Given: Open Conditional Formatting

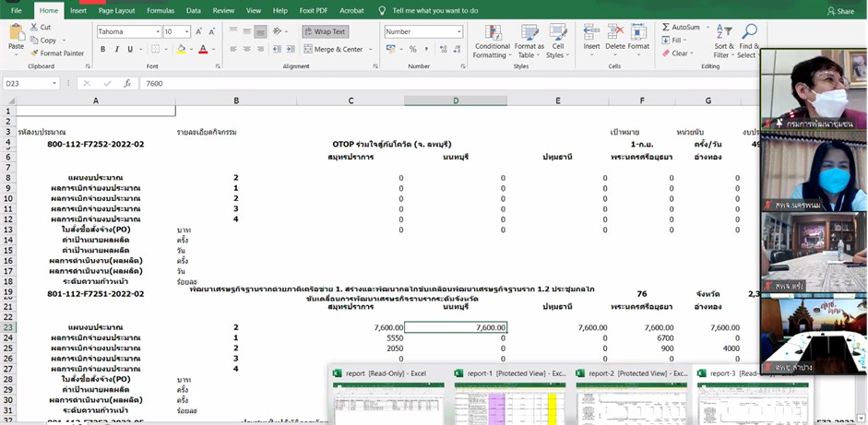Looking at the screenshot, I should coord(493,41).
